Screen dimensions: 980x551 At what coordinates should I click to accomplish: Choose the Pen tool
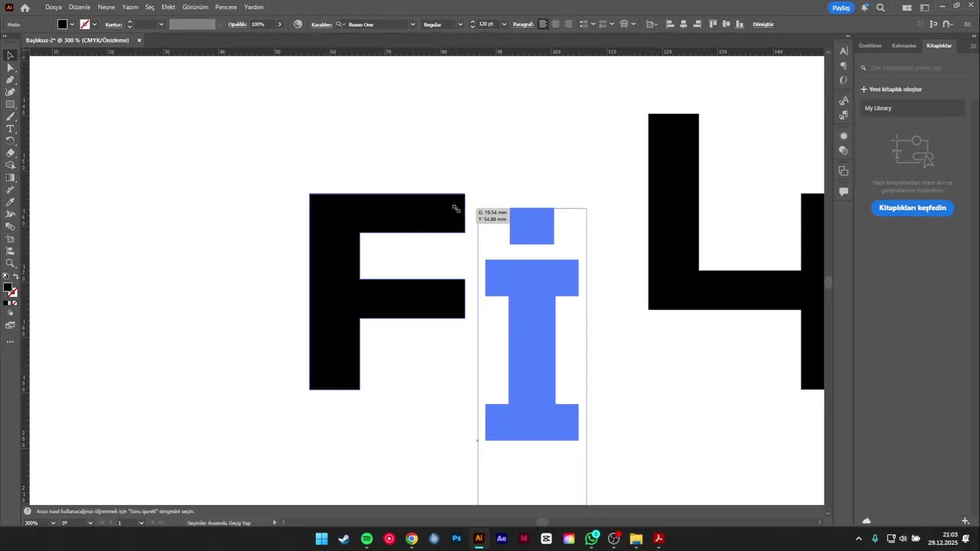pyautogui.click(x=10, y=80)
